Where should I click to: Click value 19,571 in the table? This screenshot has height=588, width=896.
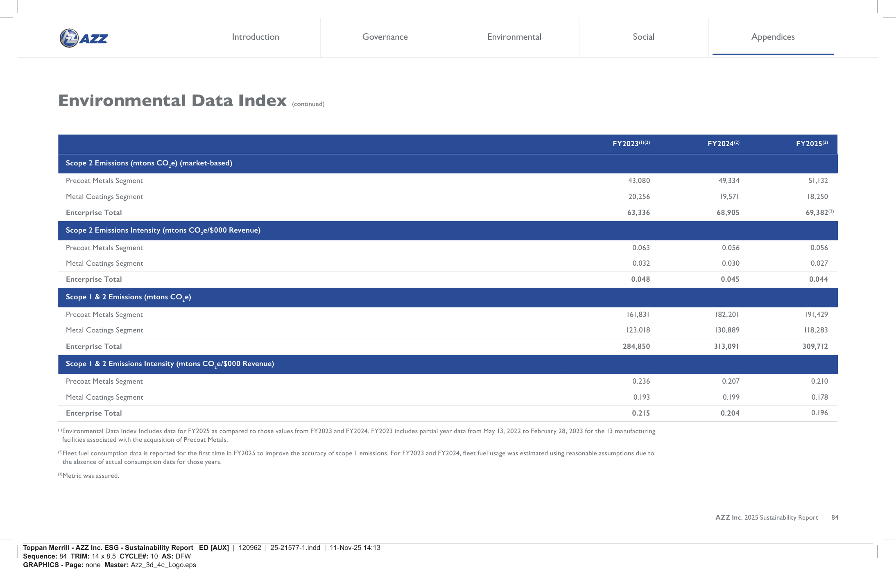(729, 197)
